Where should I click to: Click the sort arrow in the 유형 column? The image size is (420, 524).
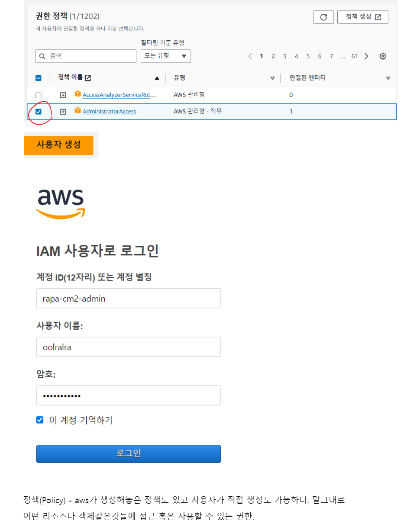272,78
